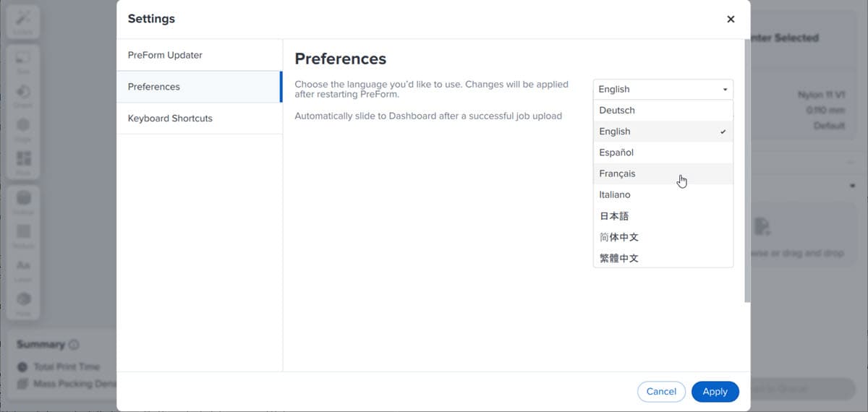
Task: Select 简体中文 from the language list
Action: pos(663,236)
